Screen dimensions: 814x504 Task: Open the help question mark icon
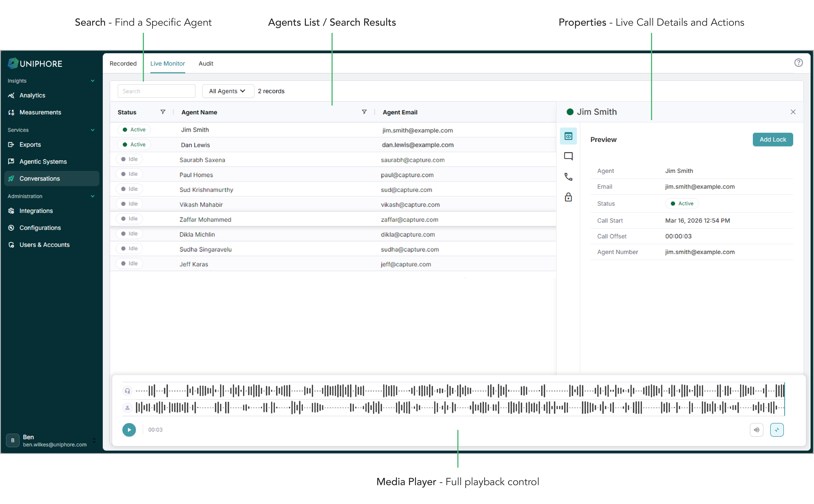click(x=798, y=63)
